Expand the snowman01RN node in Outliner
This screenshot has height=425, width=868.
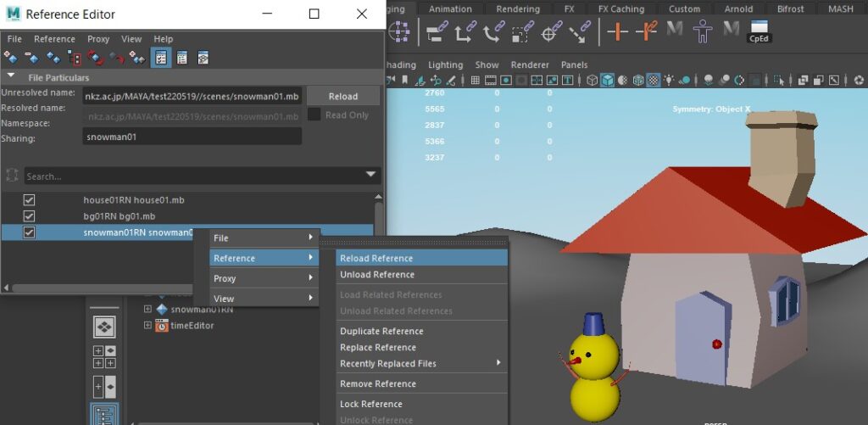147,309
